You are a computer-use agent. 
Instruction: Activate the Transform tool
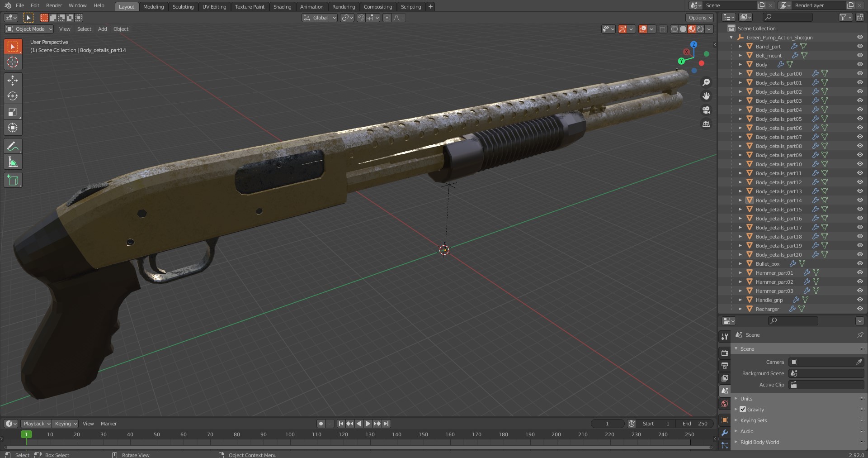point(13,128)
